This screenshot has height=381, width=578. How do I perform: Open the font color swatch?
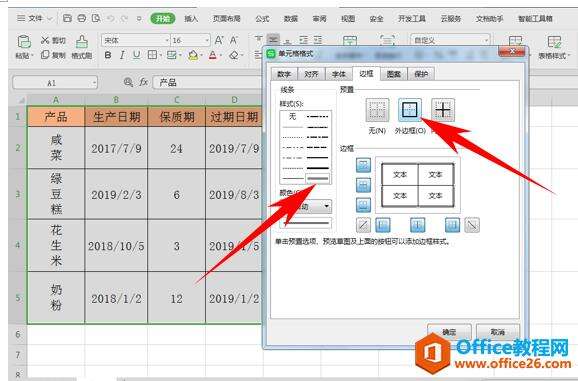click(213, 55)
